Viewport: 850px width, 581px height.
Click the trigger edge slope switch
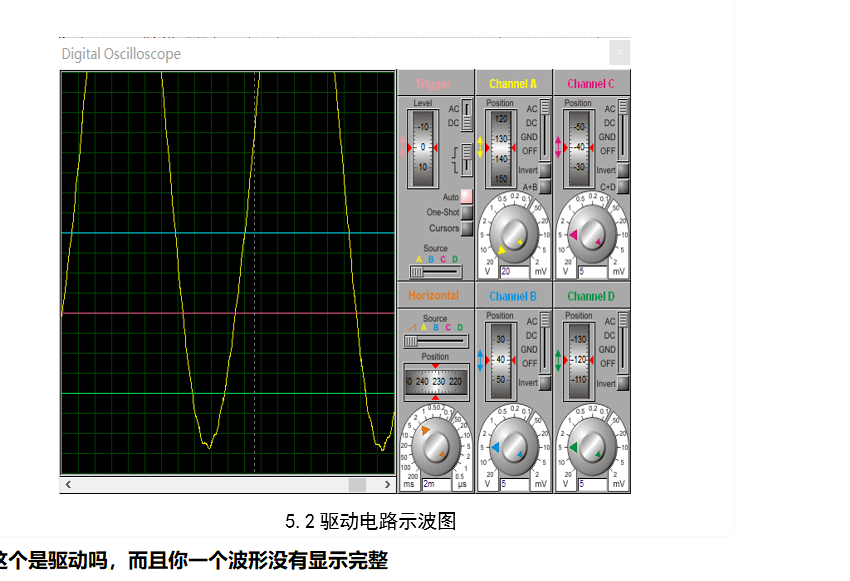[466, 160]
